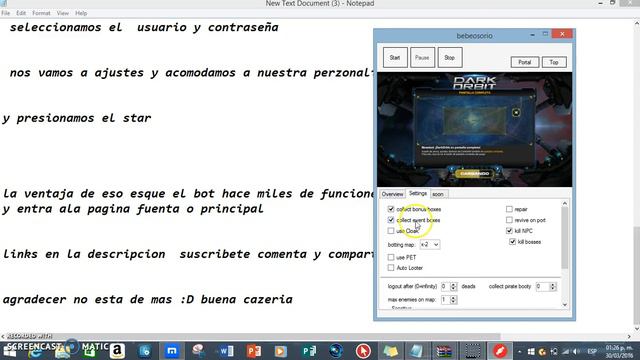Open the botting map dropdown
Screen dimensions: 640x360
pos(430,244)
